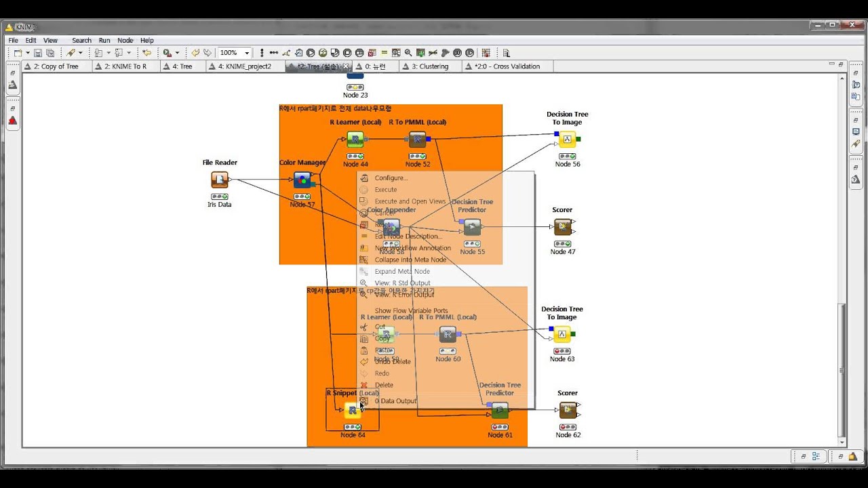Switch to the 4: KNIME_project2 tab

(x=245, y=66)
